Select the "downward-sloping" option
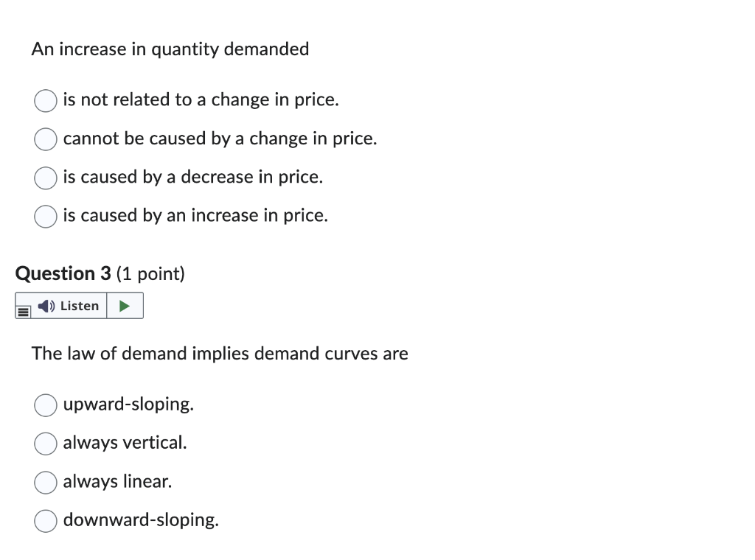The height and width of the screenshot is (560, 755). [x=45, y=521]
